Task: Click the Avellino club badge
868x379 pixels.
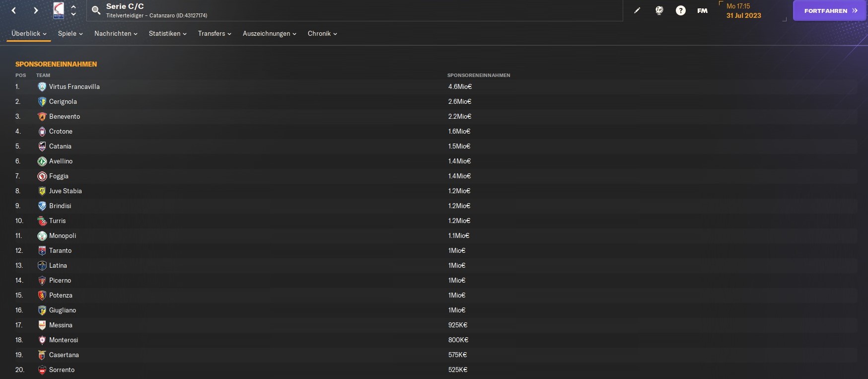Action: tap(42, 161)
